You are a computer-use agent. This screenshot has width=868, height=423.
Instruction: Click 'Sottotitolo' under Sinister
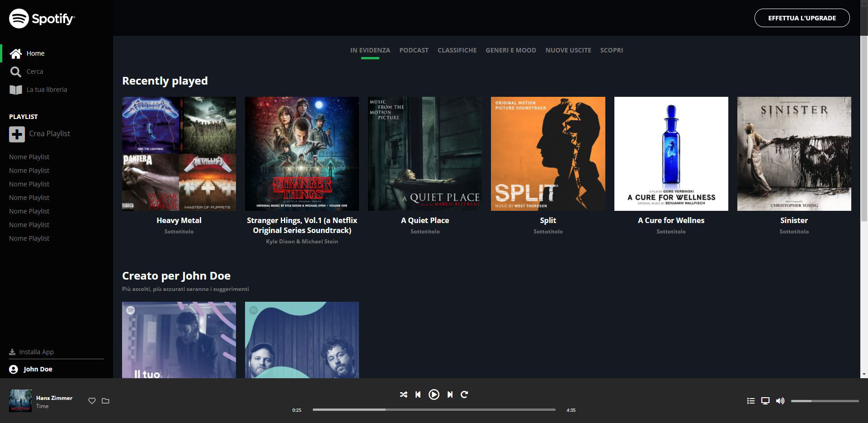(794, 232)
